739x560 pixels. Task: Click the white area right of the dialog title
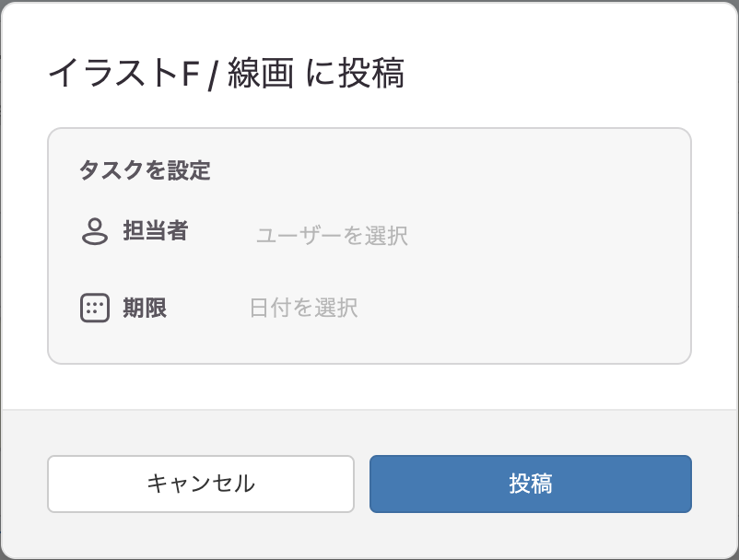566,73
